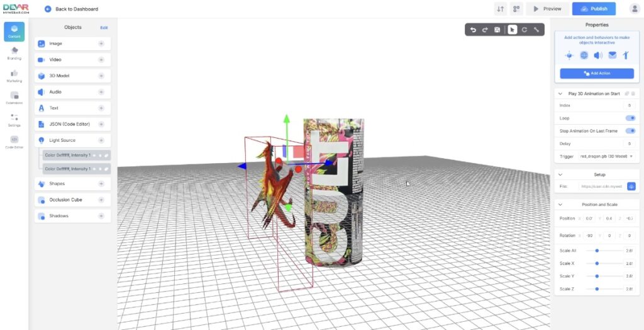Open the Branding tab in left sidebar

click(x=14, y=53)
